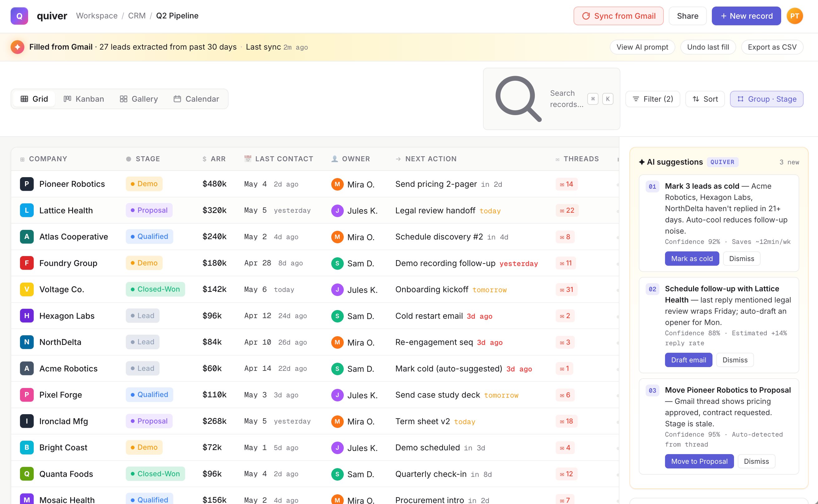Open the Filter (2) options
Image resolution: width=818 pixels, height=504 pixels.
[x=653, y=99]
